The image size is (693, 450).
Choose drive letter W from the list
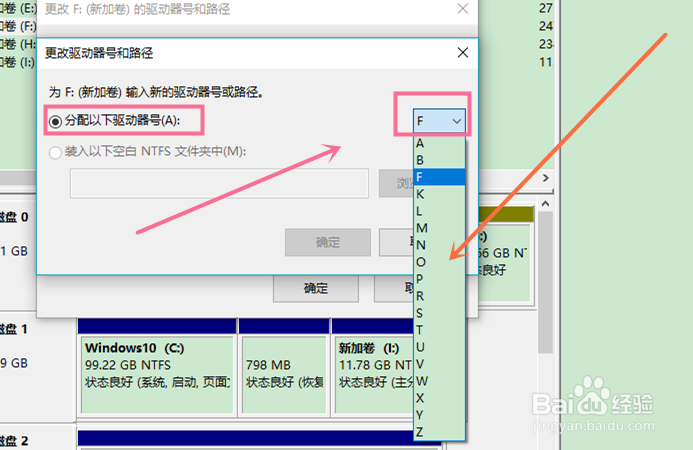click(439, 381)
